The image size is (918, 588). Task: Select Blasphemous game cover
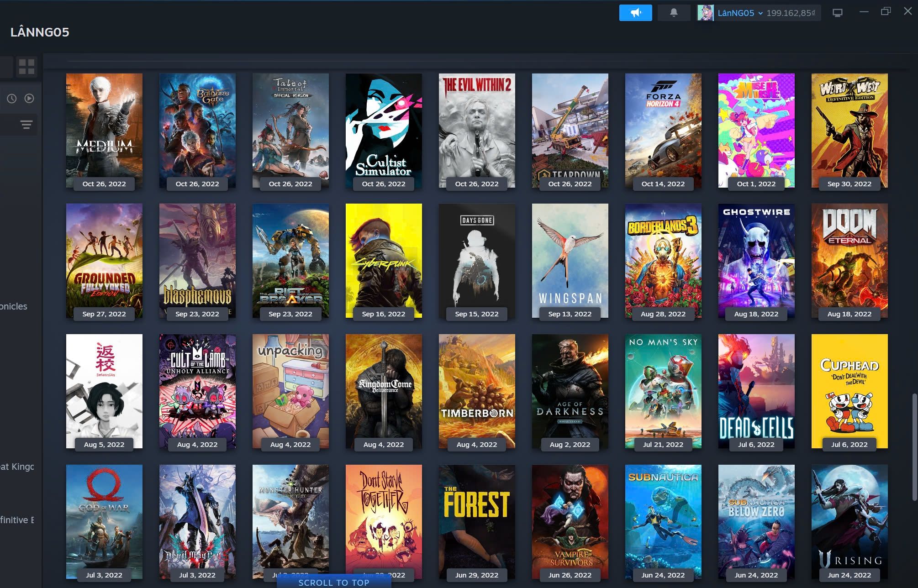(x=197, y=261)
